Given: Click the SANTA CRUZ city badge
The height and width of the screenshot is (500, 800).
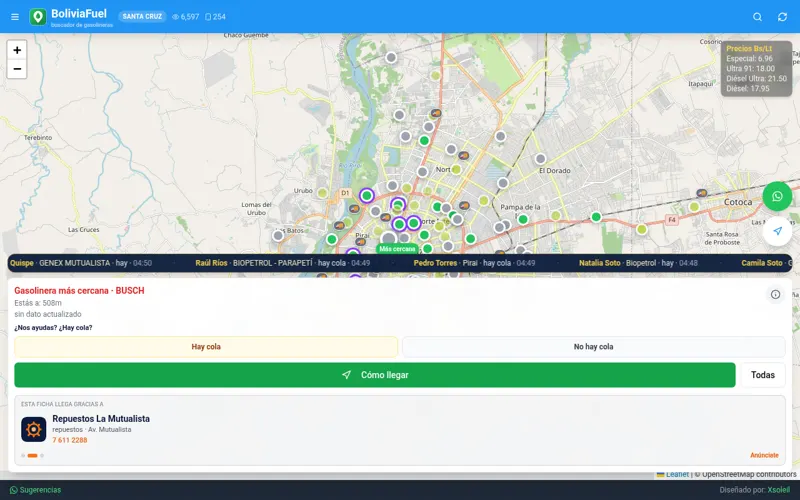Looking at the screenshot, I should tap(142, 16).
